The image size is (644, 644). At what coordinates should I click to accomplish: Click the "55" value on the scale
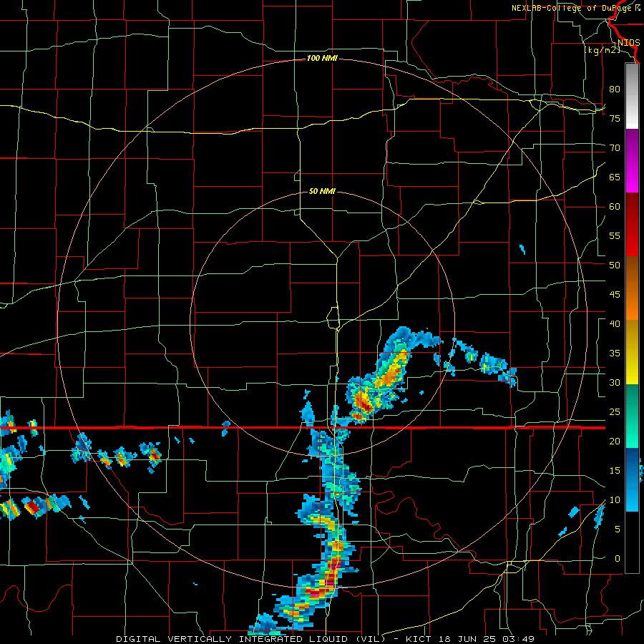(x=615, y=235)
